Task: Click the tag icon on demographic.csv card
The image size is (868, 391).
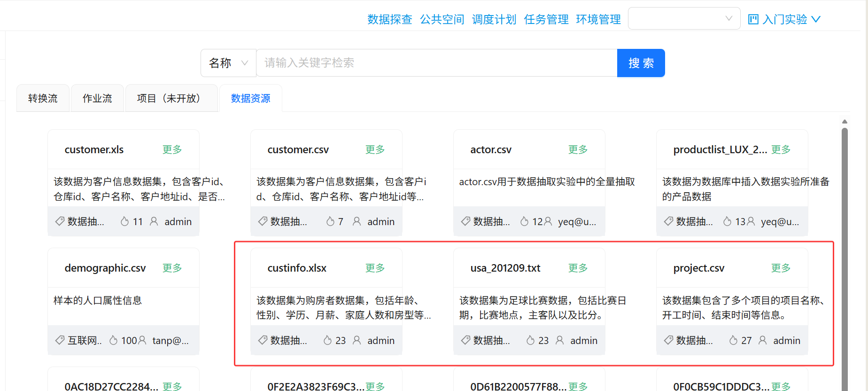Action: coord(60,340)
